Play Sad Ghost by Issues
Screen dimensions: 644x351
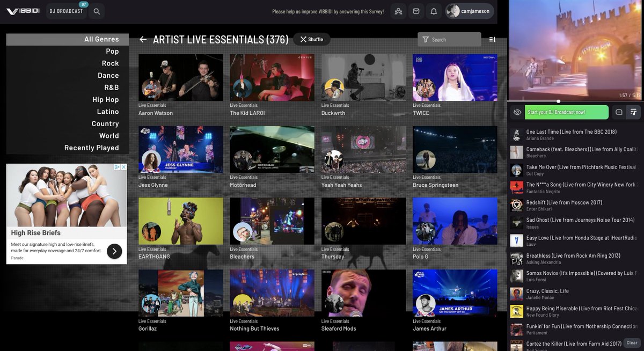click(x=575, y=223)
